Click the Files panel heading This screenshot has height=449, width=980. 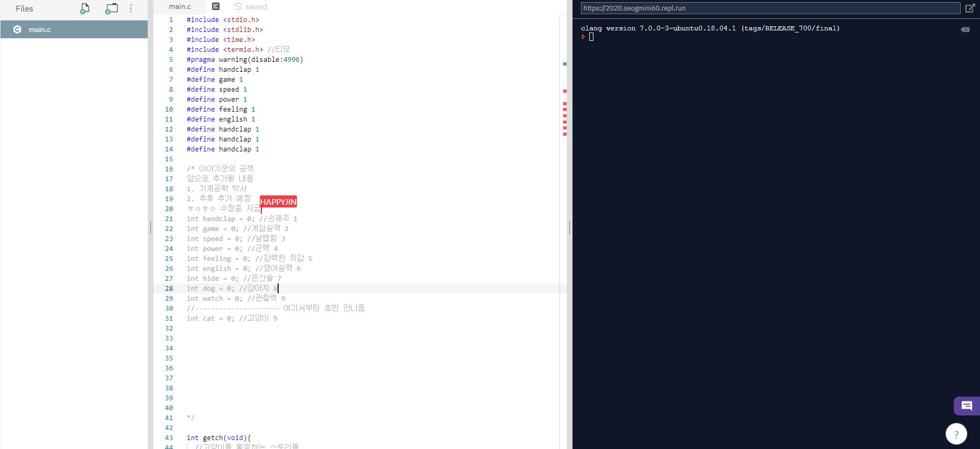pos(25,9)
